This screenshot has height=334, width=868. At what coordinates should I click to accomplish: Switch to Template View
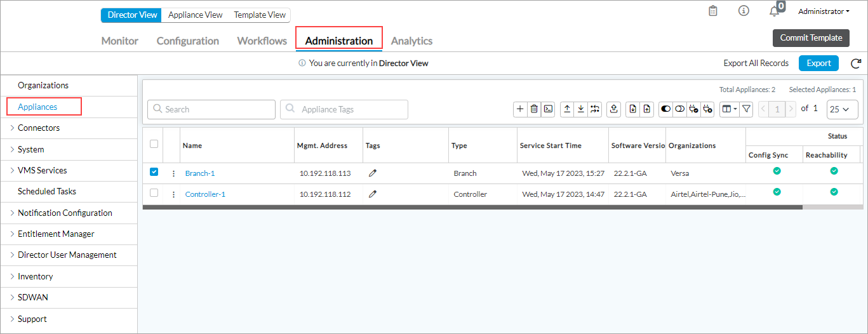[260, 15]
